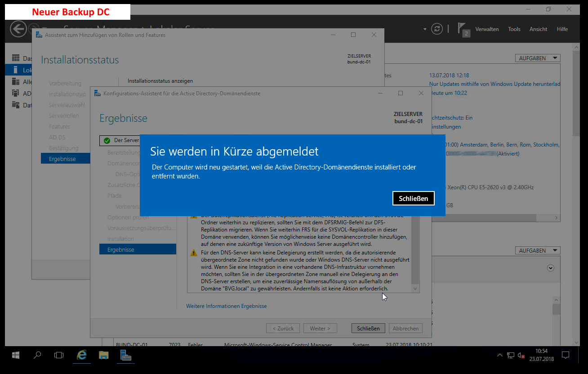This screenshot has height=374, width=588.
Task: Click the 13.07.2018 12:18 link
Action: pyautogui.click(x=449, y=76)
